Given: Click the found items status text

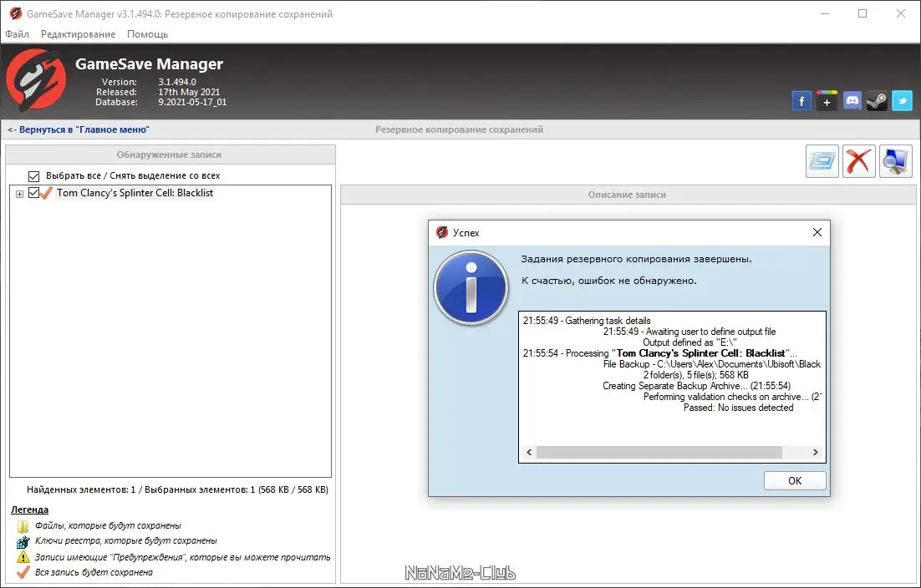Looking at the screenshot, I should point(177,489).
